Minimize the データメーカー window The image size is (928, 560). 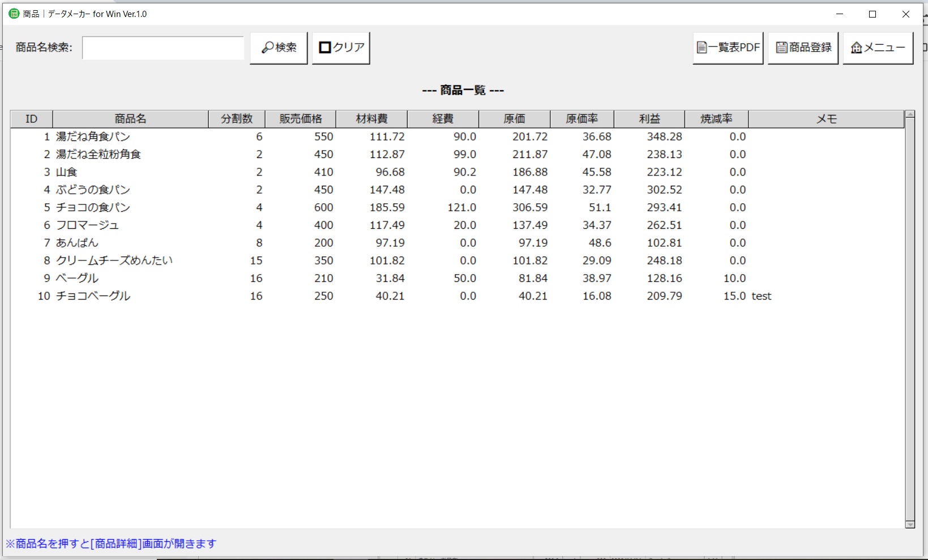coord(839,14)
